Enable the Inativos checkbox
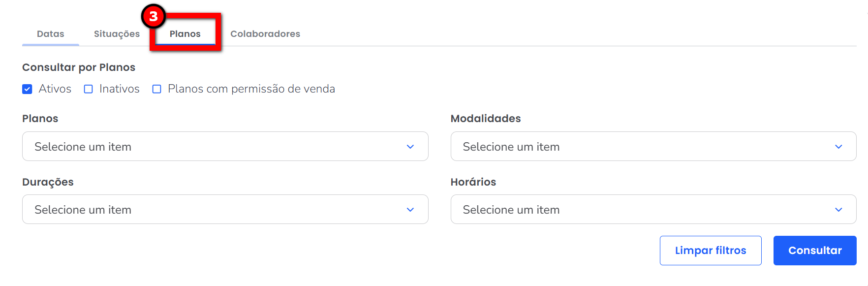Screen dimensions: 868x286 point(89,89)
